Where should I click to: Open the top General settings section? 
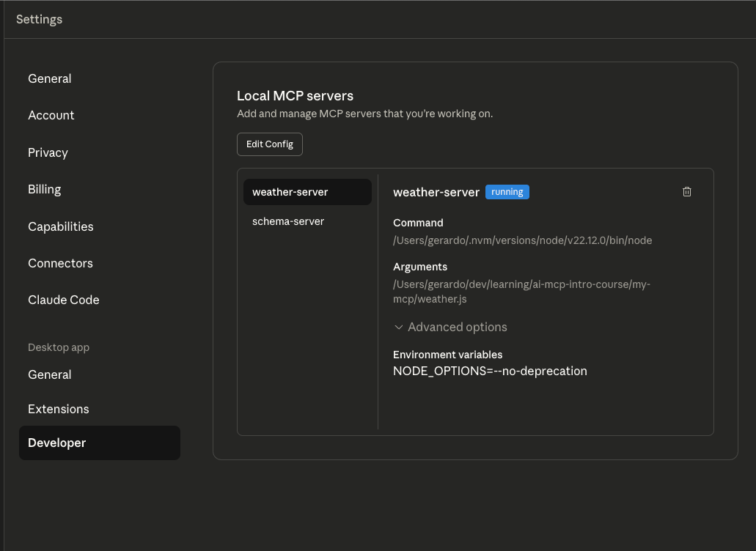tap(49, 78)
